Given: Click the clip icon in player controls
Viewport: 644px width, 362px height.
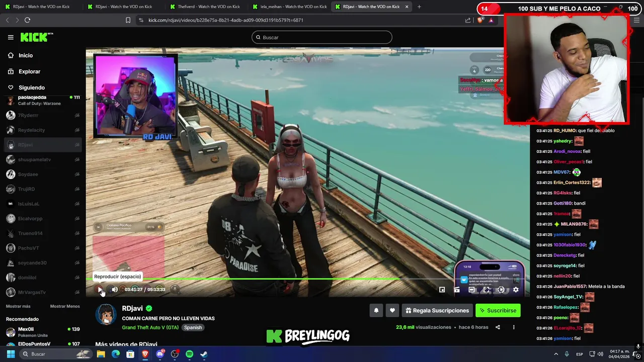Looking at the screenshot, I should 457,290.
